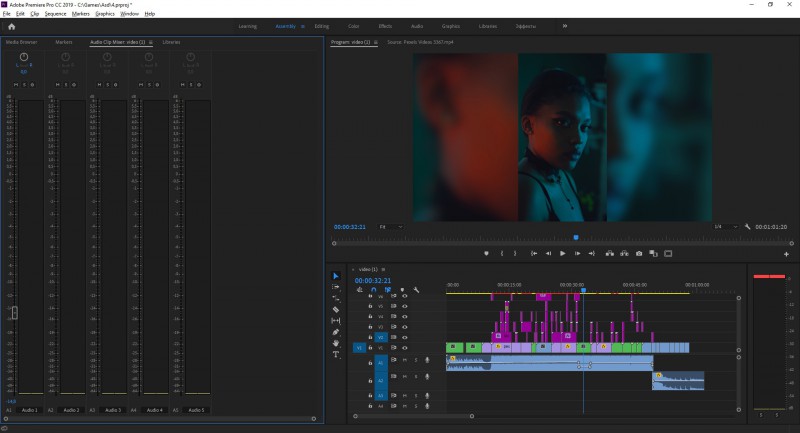Switch to the Editing workspace
800x433 pixels.
[321, 26]
